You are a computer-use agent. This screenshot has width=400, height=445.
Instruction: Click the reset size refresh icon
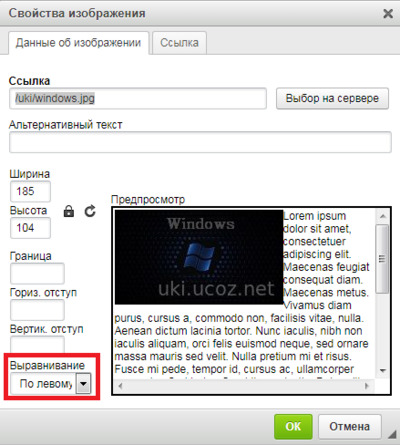pyautogui.click(x=90, y=211)
